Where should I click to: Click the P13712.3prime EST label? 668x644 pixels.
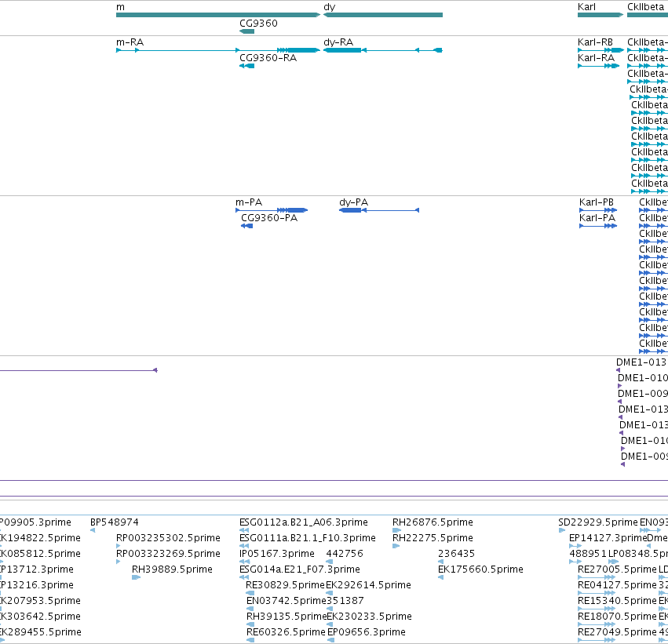tap(37, 569)
